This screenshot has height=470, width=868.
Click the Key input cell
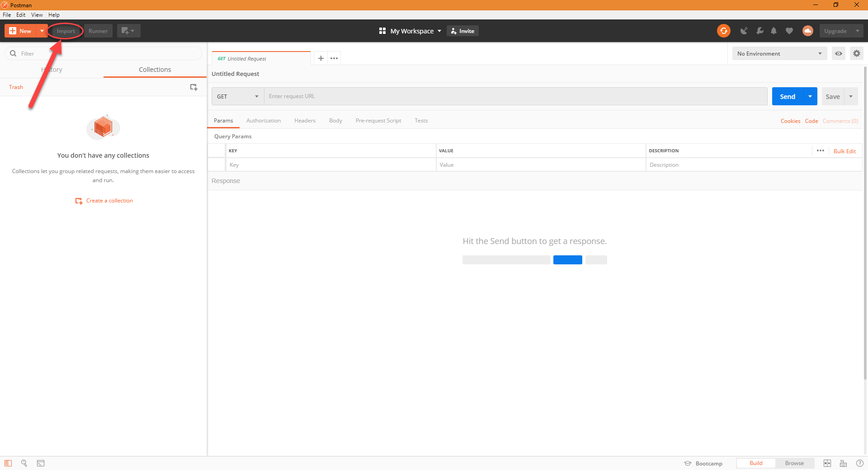point(330,164)
